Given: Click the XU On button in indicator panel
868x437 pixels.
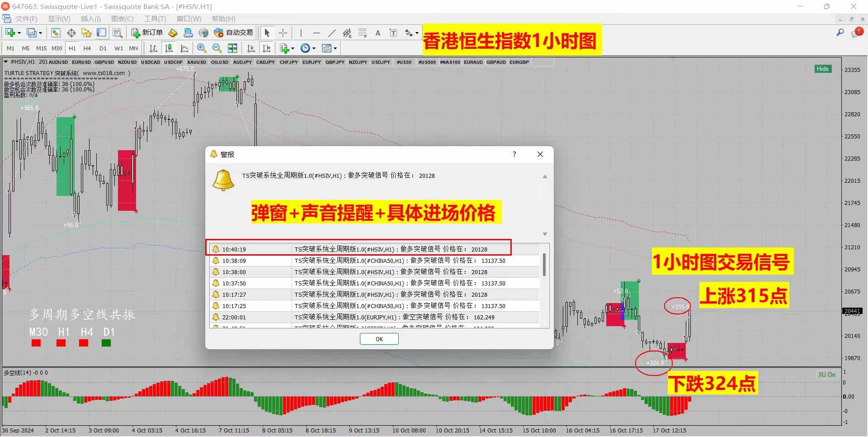Looking at the screenshot, I should tap(827, 375).
